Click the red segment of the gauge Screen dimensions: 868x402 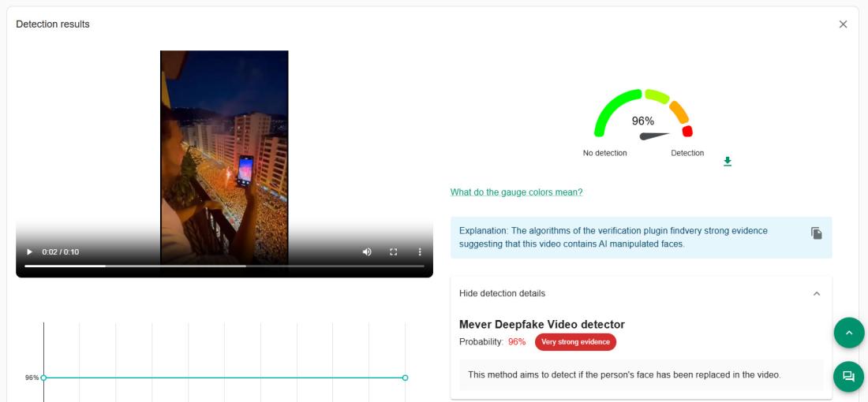[x=687, y=131]
